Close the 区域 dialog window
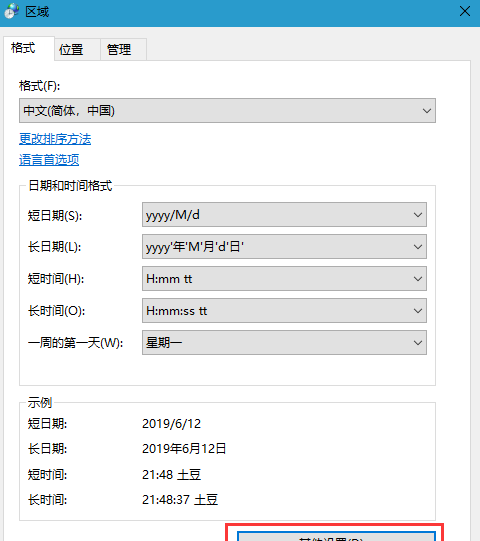480x541 pixels. tap(464, 11)
